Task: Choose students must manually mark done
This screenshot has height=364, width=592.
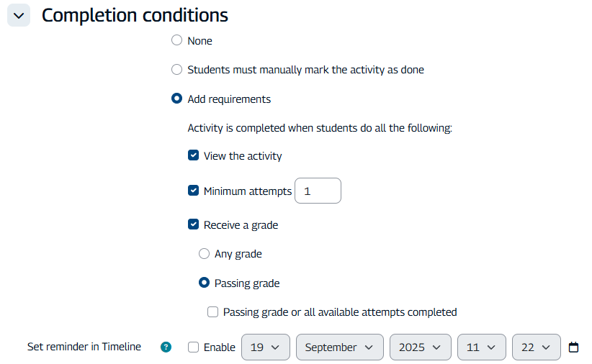Action: tap(176, 70)
